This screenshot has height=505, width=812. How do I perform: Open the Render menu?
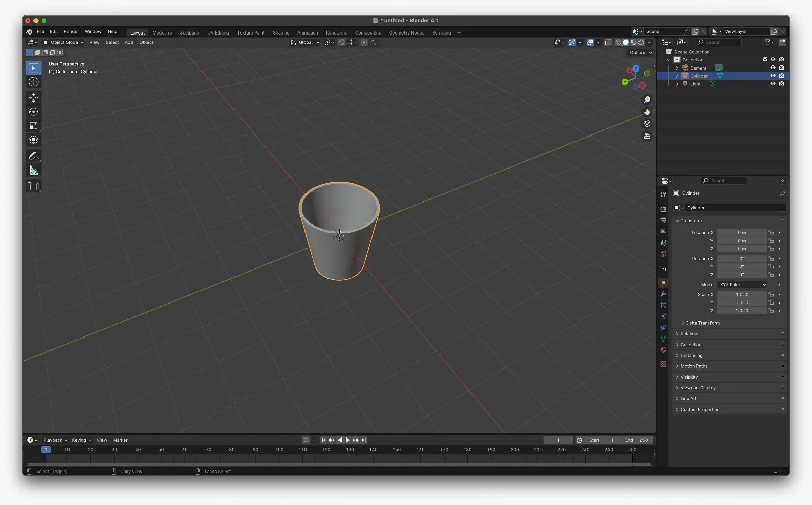71,31
